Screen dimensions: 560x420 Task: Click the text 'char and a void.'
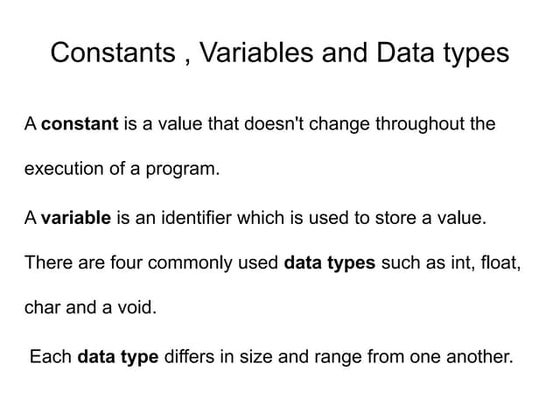[90, 308]
